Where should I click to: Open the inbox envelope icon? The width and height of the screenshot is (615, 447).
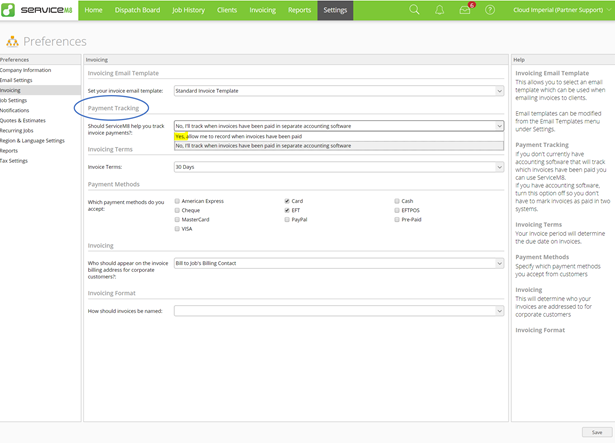coord(465,10)
